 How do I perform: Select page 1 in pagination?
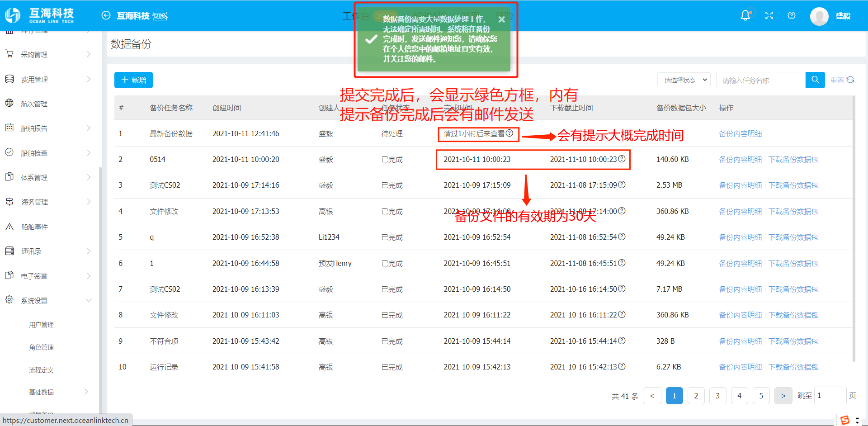(x=674, y=396)
